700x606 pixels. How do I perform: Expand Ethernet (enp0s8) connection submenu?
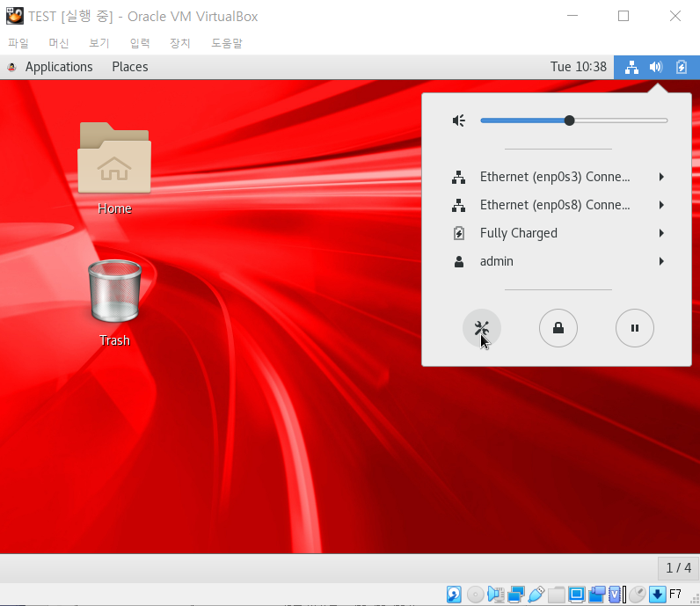click(661, 205)
